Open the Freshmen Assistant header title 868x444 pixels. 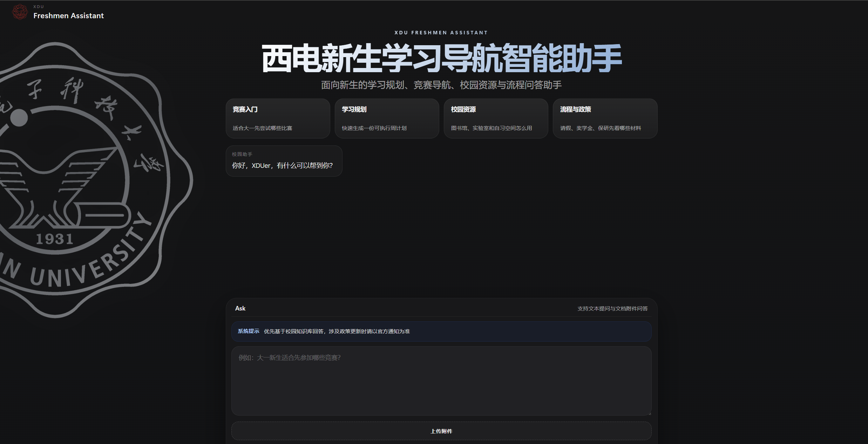(x=69, y=16)
